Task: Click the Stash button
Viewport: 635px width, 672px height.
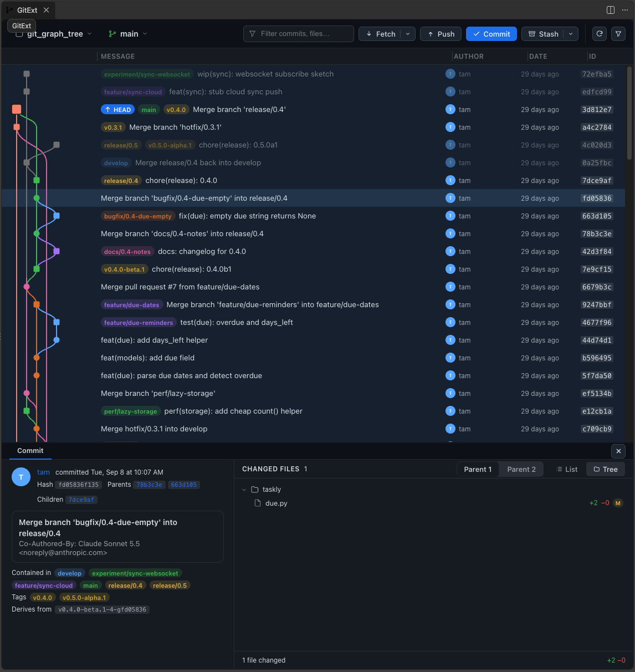Action: click(542, 34)
